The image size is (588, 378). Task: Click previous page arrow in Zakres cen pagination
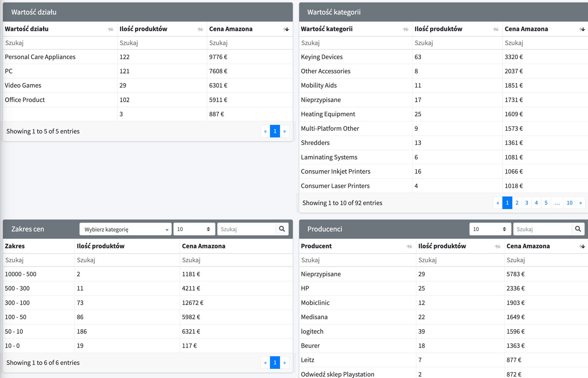265,363
